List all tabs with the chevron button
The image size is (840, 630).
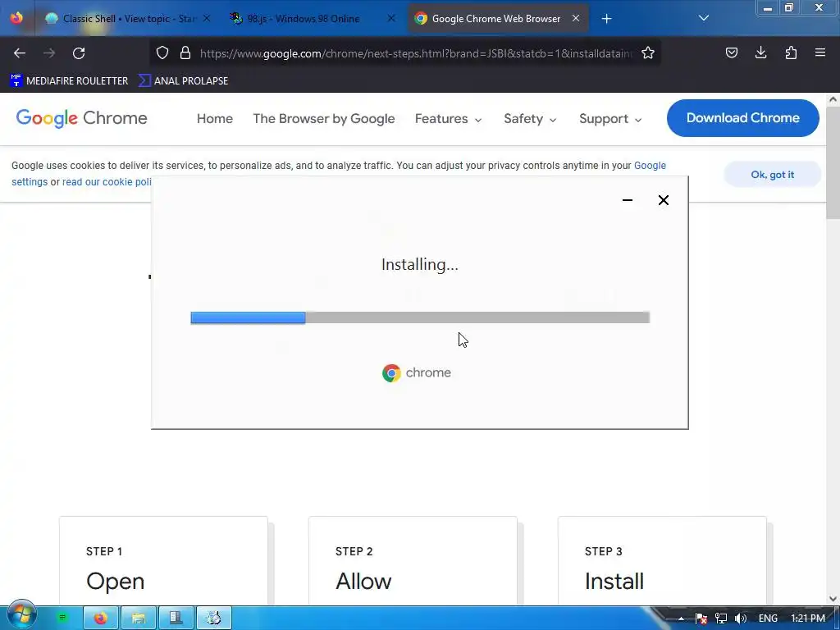click(704, 18)
